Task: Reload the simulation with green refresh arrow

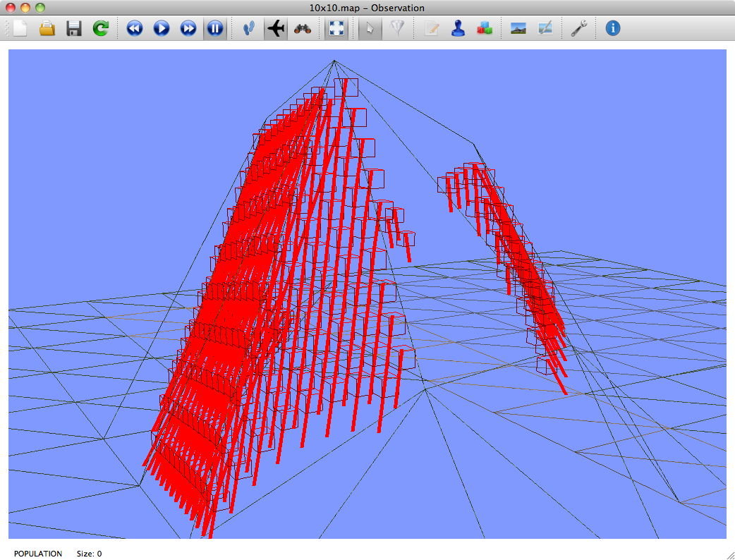Action: 101,29
